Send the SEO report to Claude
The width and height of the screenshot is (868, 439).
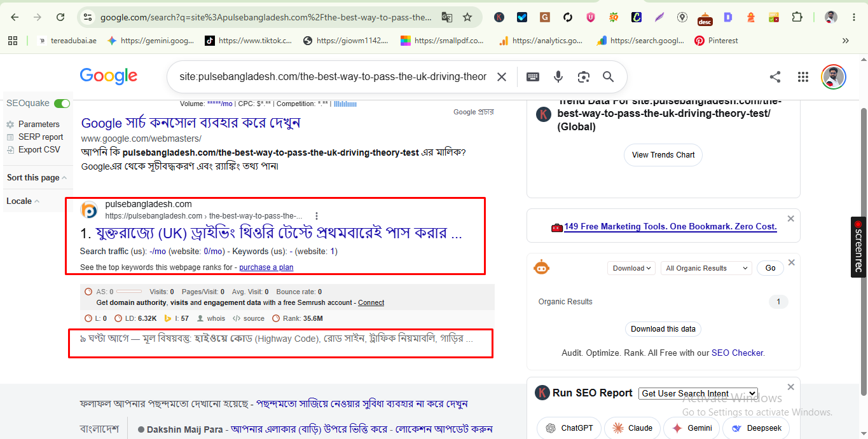coord(632,428)
